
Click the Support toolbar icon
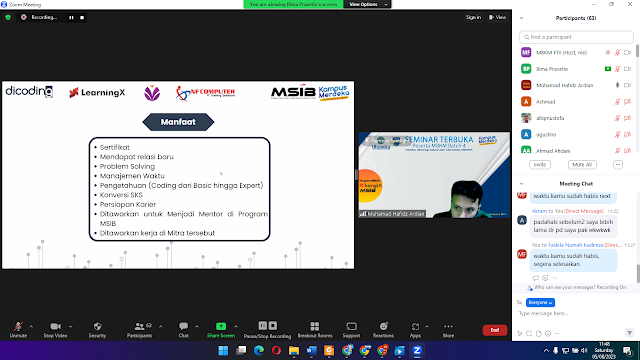(x=351, y=329)
